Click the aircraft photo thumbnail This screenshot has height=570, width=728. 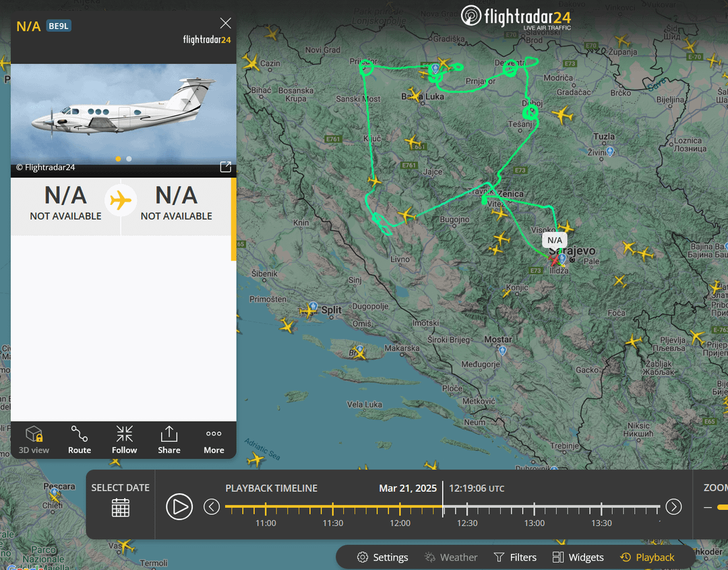(123, 114)
